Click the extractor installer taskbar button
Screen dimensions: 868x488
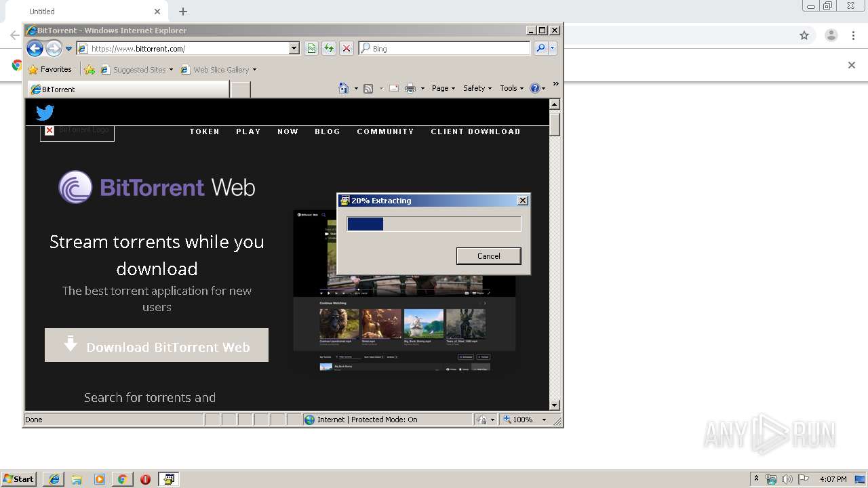click(168, 479)
